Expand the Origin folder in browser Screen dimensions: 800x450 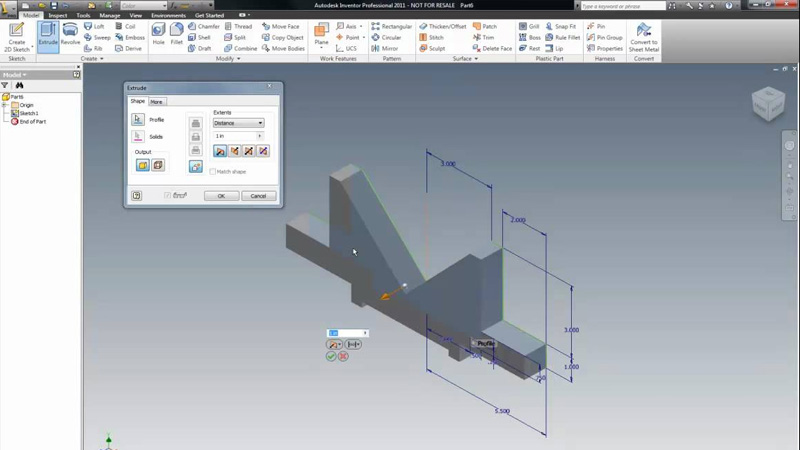coord(5,105)
